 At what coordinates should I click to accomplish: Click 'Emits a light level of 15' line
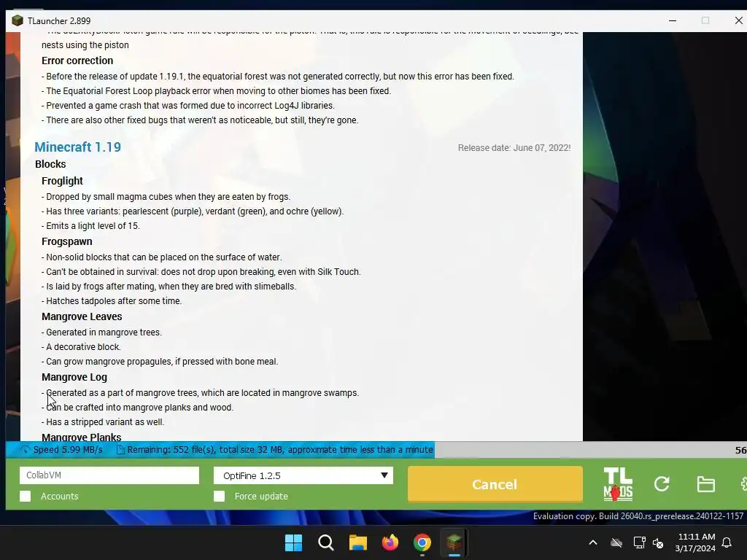pyautogui.click(x=90, y=226)
